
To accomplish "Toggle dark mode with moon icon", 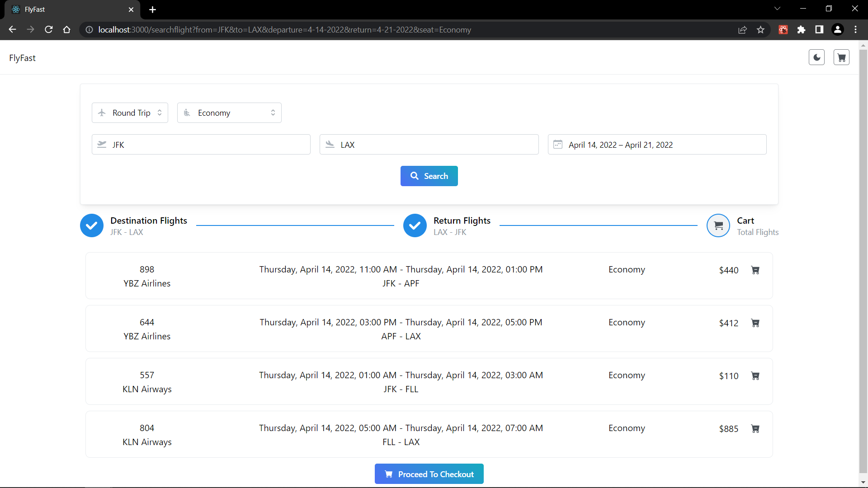I will click(x=816, y=57).
